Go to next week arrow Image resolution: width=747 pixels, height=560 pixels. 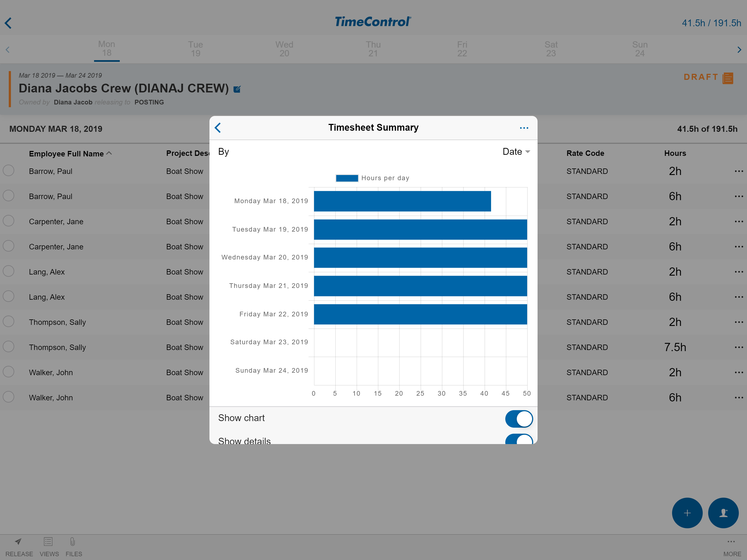pos(739,50)
